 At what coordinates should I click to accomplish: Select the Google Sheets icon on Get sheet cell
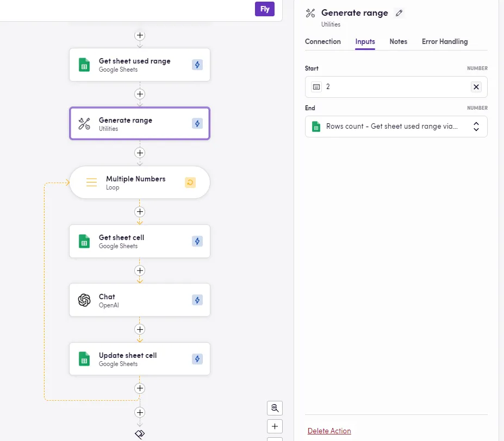[84, 241]
